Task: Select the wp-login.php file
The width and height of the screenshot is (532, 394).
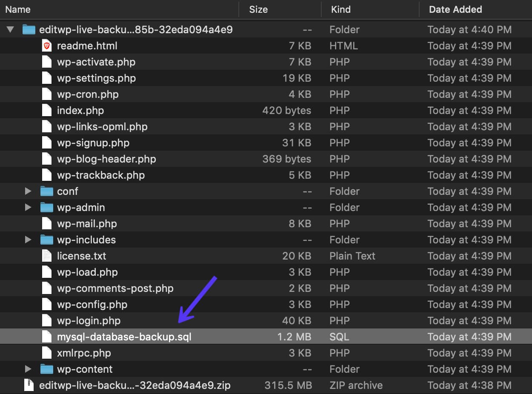Action: click(x=89, y=320)
